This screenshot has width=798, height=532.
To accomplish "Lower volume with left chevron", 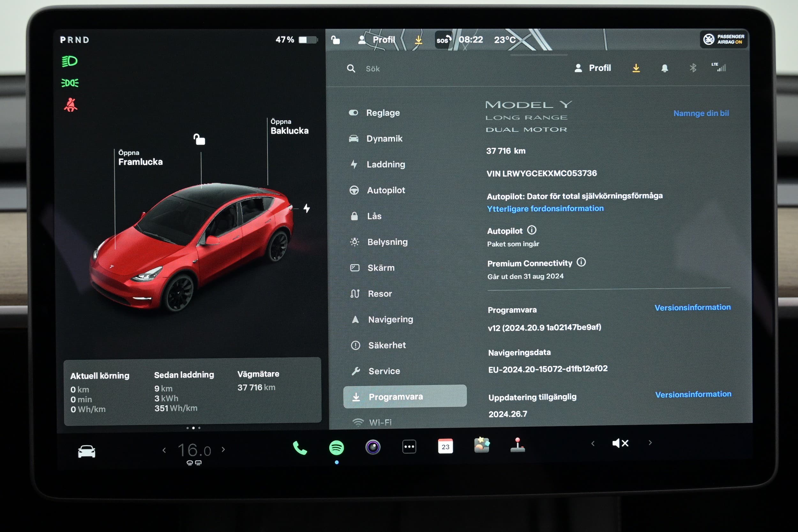I will (593, 444).
